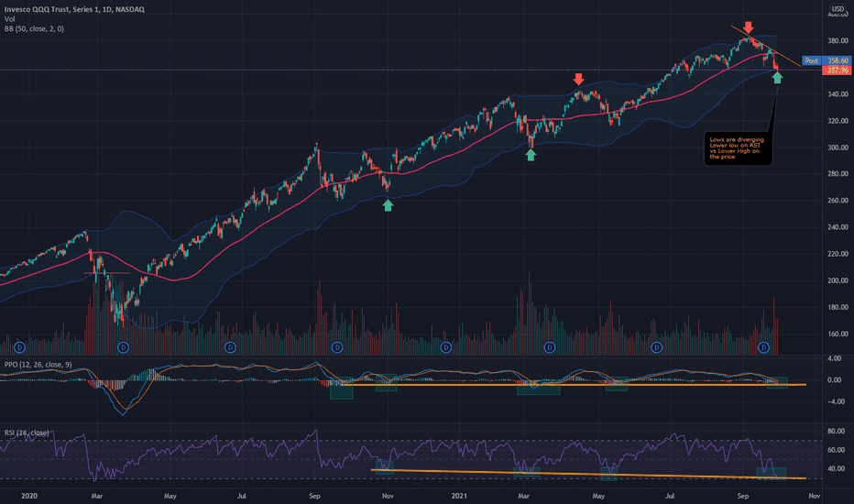
Task: Open the RSI (14, close) indicator legend
Action: pos(27,433)
